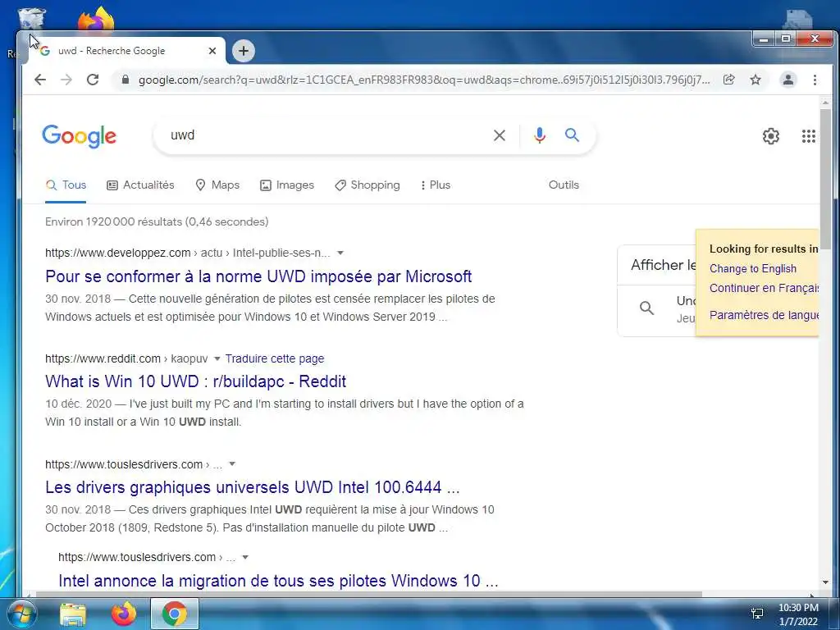The image size is (840, 630).
Task: Click 'Continuer en Français' link
Action: click(x=764, y=288)
